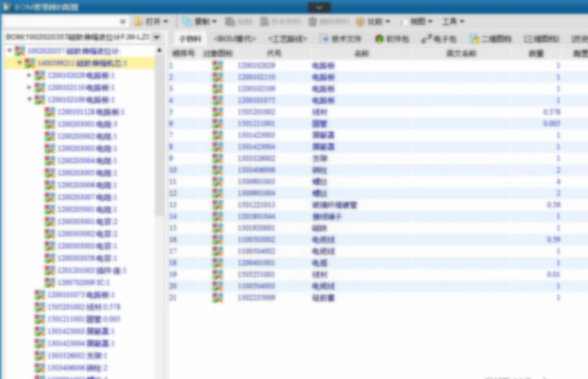Viewport: 588px width, 379px height.
Task: Switch to the <BOM替代> tab
Action: tap(235, 38)
